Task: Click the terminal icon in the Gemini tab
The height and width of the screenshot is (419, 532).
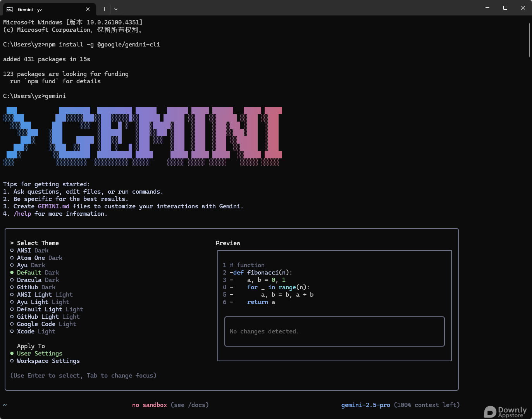Action: click(x=10, y=9)
